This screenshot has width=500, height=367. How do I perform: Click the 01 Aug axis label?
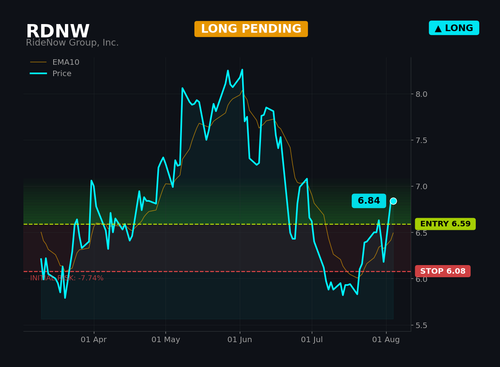[386, 340]
